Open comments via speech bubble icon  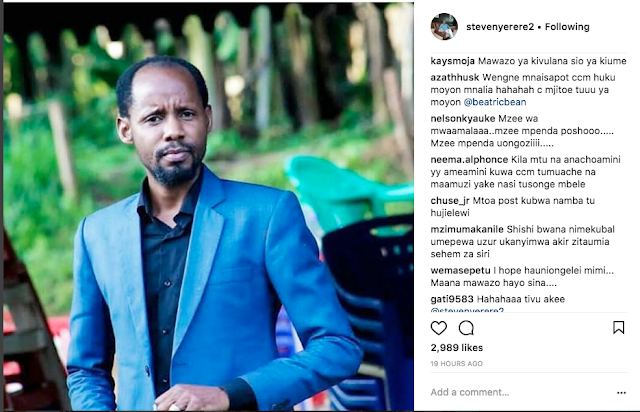(x=466, y=328)
